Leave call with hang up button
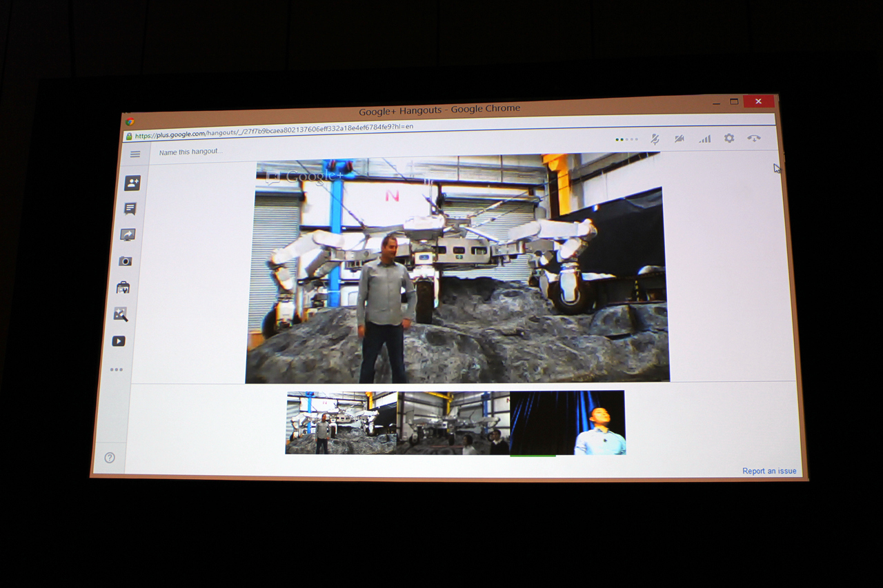This screenshot has height=588, width=883. 754,139
